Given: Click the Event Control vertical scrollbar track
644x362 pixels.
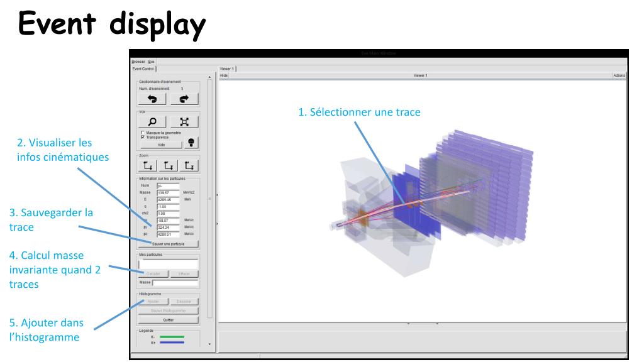Looking at the screenshot, I should 209,199.
